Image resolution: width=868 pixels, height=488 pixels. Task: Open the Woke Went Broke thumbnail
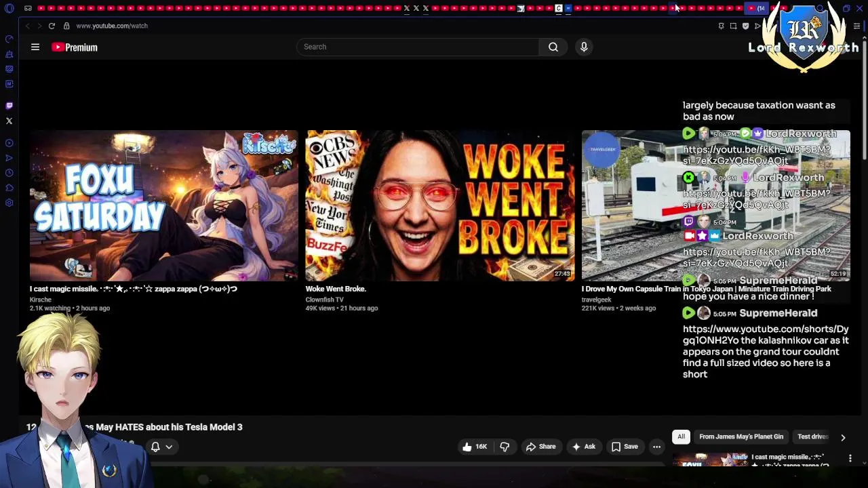coord(439,205)
